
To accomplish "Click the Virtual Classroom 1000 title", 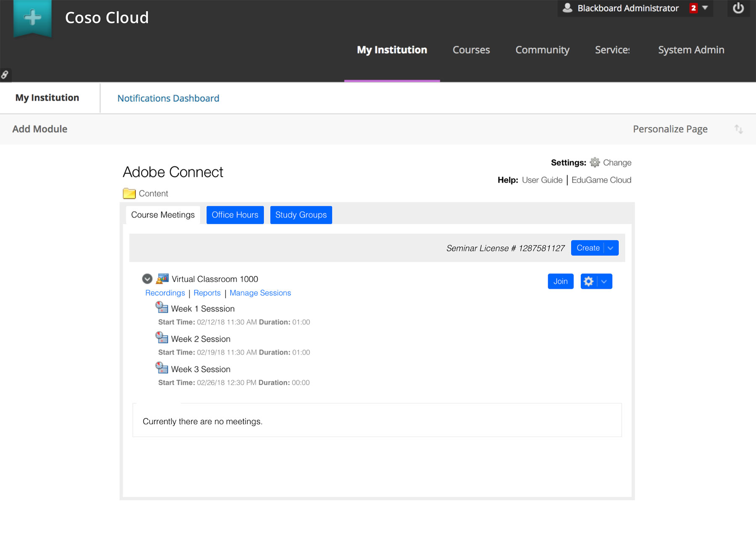I will tap(215, 279).
